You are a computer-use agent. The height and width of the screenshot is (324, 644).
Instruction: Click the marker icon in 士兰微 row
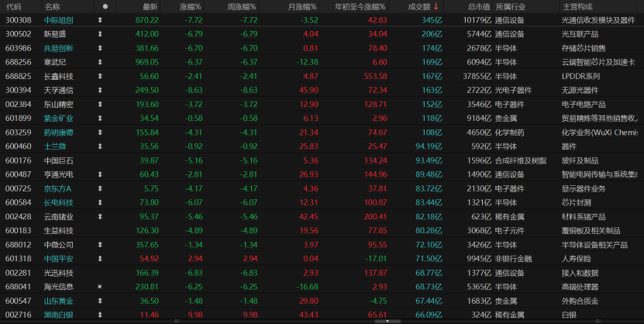(x=100, y=146)
